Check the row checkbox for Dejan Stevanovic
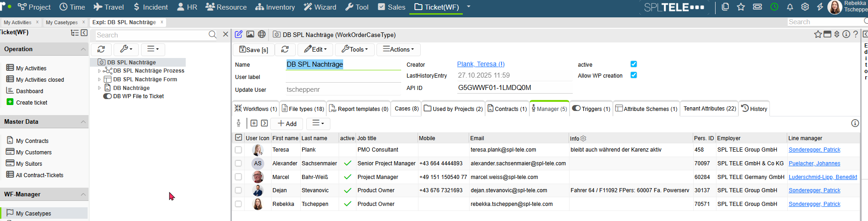The width and height of the screenshot is (868, 221). [238, 190]
